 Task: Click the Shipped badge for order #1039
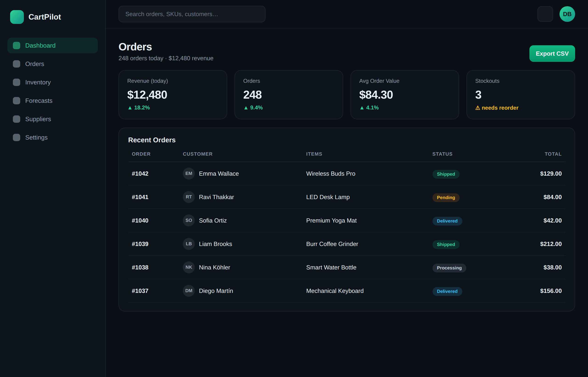(446, 245)
